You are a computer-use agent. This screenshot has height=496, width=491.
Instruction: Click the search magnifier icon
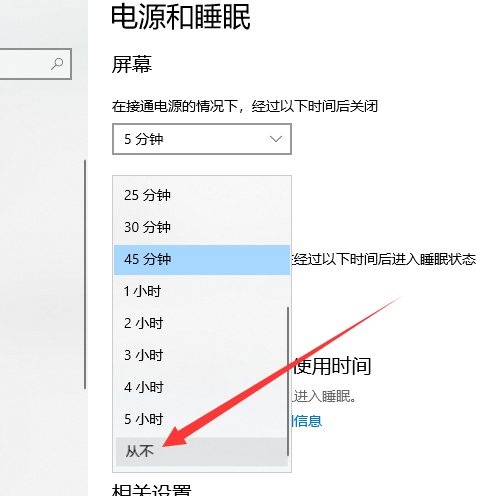pyautogui.click(x=57, y=64)
